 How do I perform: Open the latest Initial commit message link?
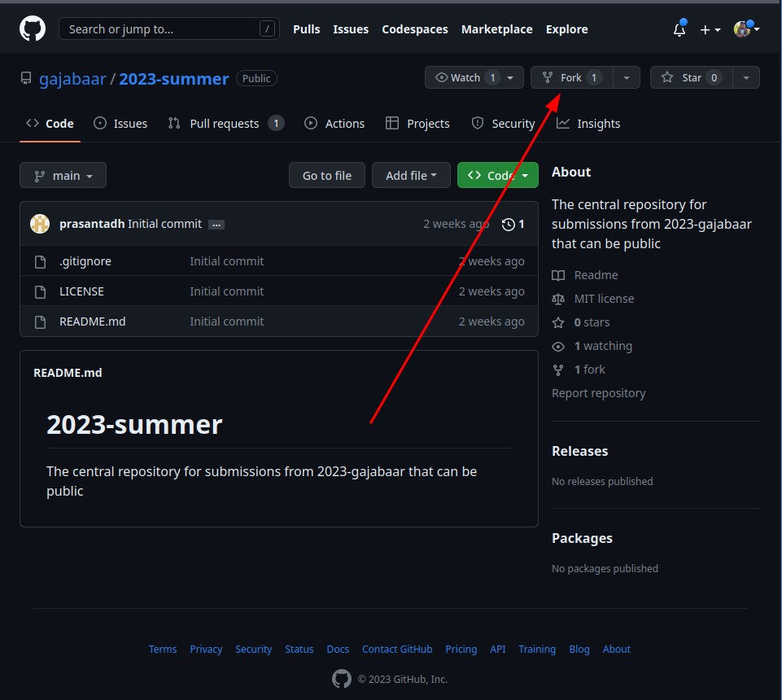pos(164,224)
